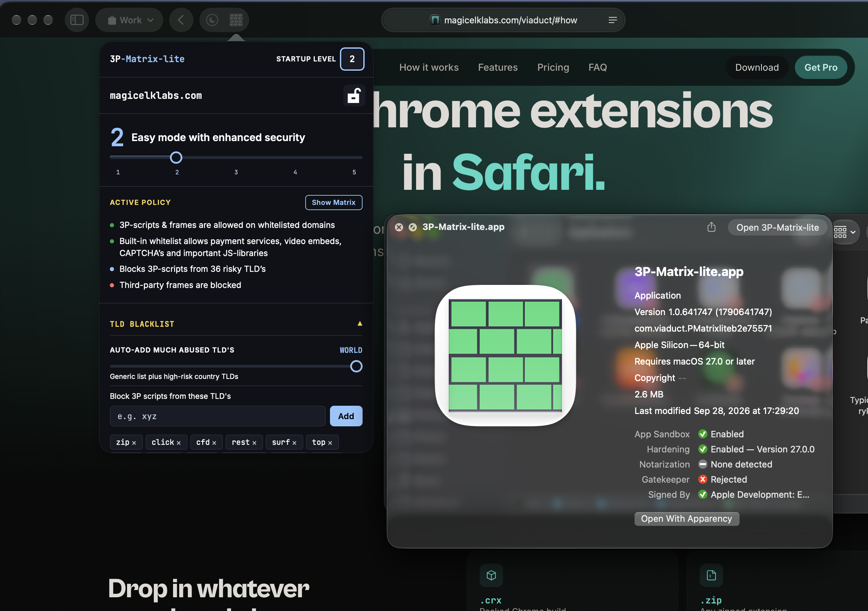Close the 3P-Matrix-lite.app Quick Look preview
The height and width of the screenshot is (611, 868).
tap(399, 227)
